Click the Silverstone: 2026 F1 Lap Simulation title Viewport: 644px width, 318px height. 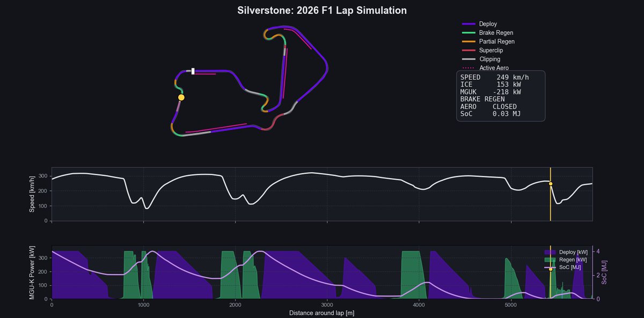322,11
